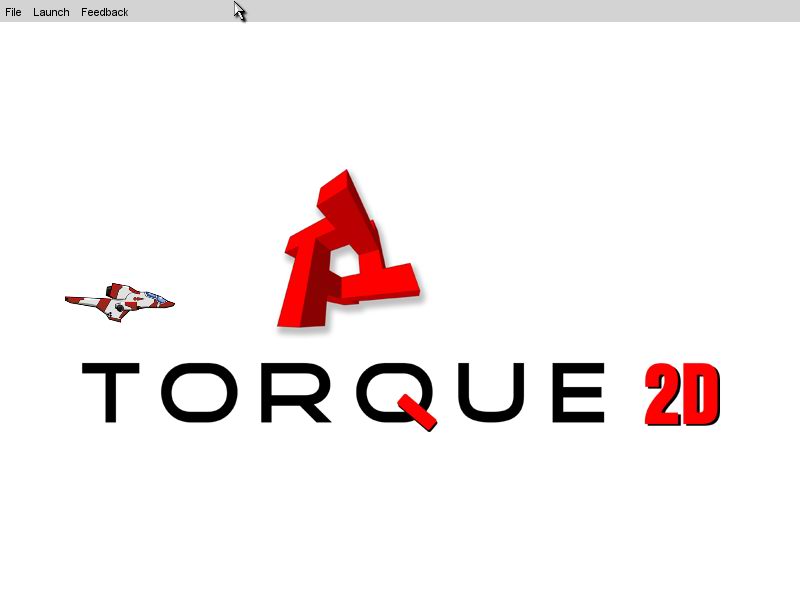
Task: Open the File menu
Action: 13,12
